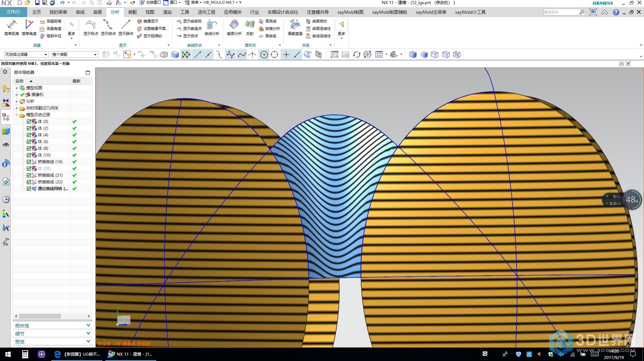Select the 简单角度 simple angle tool
This screenshot has height=361, width=644.
[29, 27]
